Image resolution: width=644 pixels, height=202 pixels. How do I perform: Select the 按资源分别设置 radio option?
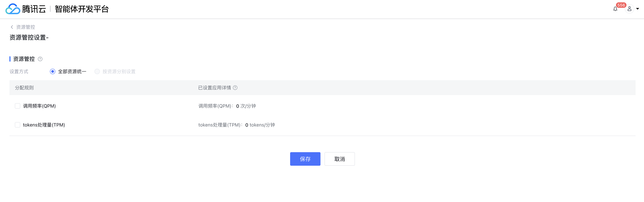tap(97, 72)
